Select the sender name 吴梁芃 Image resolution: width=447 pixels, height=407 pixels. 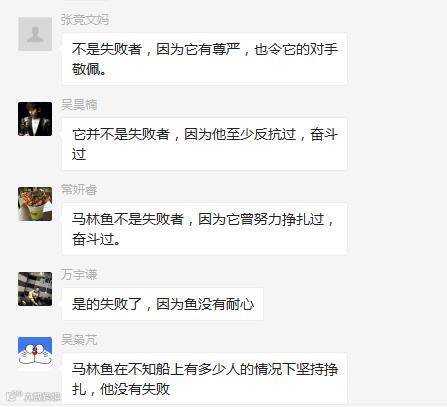[79, 340]
